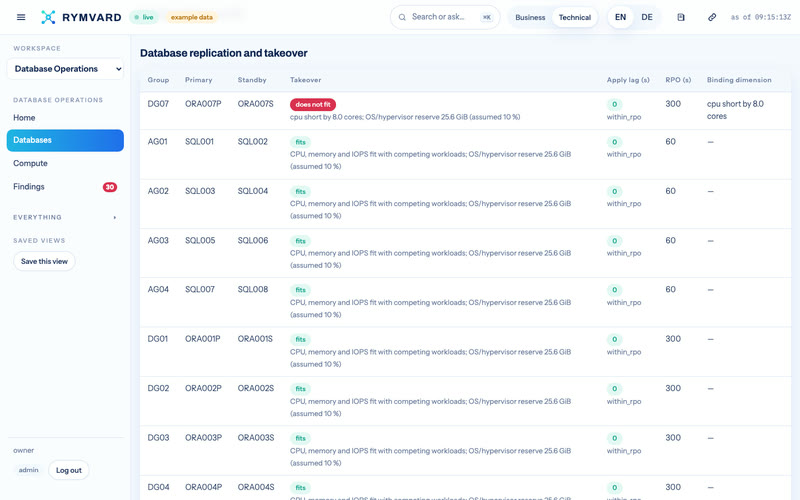Click the fits badge in the AG02 row
Image resolution: width=800 pixels, height=500 pixels.
pyautogui.click(x=301, y=192)
